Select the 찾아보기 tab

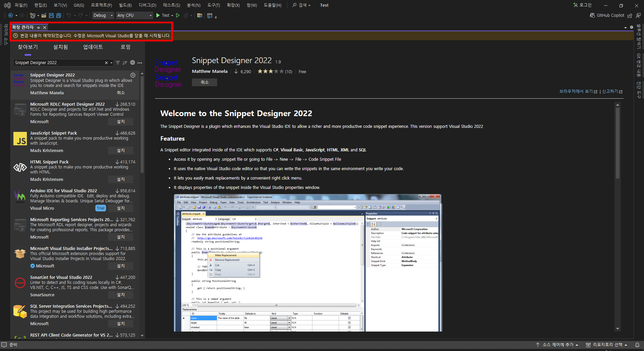(x=28, y=47)
